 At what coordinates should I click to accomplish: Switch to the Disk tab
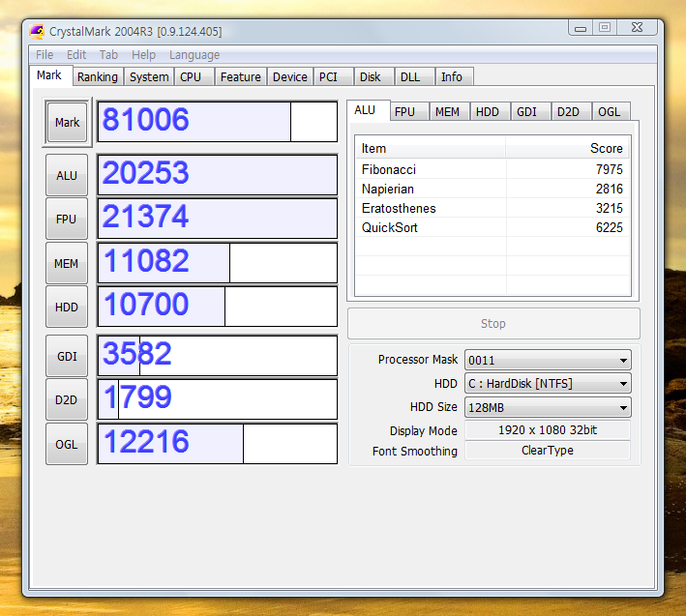(373, 77)
